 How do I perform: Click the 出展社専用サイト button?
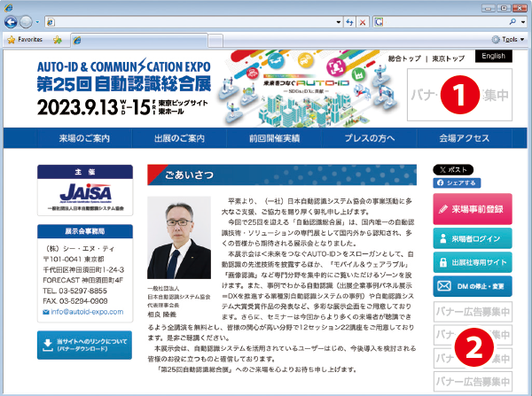pyautogui.click(x=473, y=262)
